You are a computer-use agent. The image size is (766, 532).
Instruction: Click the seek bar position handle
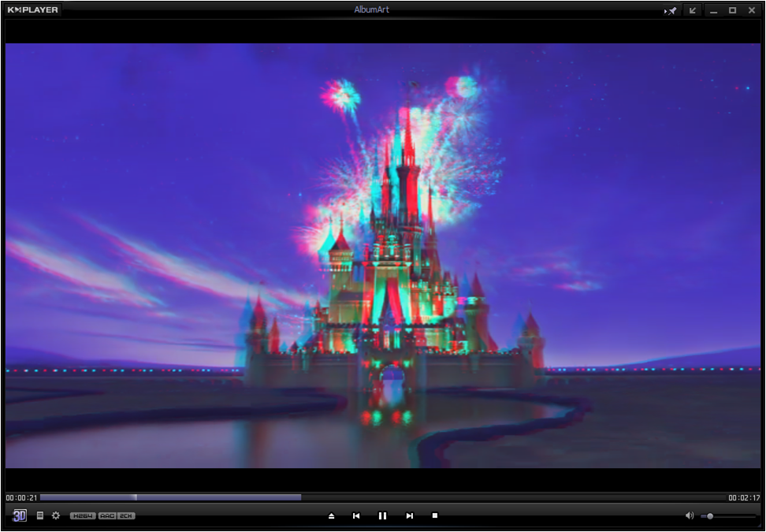pos(136,497)
